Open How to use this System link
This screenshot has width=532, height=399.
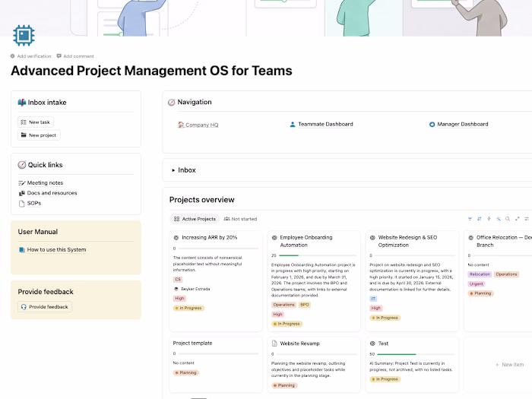56,250
